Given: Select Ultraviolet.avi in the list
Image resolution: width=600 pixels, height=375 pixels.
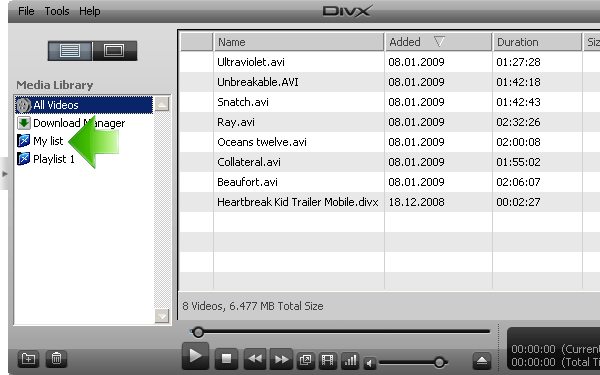Looking at the screenshot, I should click(251, 62).
